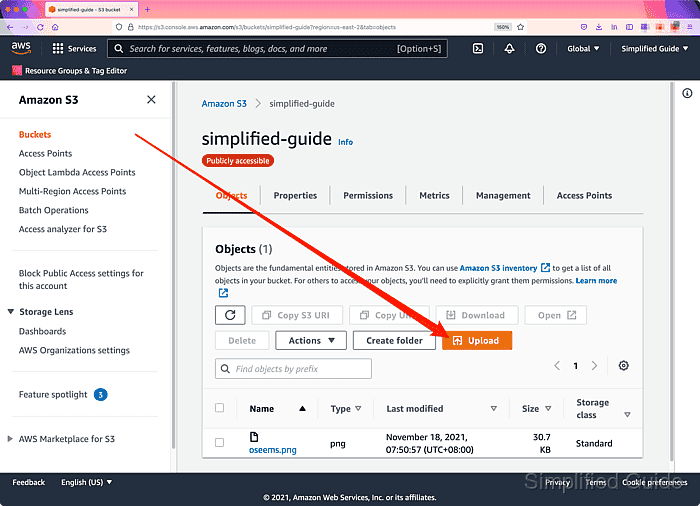Click the file icon for oseems.png
Viewport: 700px width, 506px height.
coord(254,437)
